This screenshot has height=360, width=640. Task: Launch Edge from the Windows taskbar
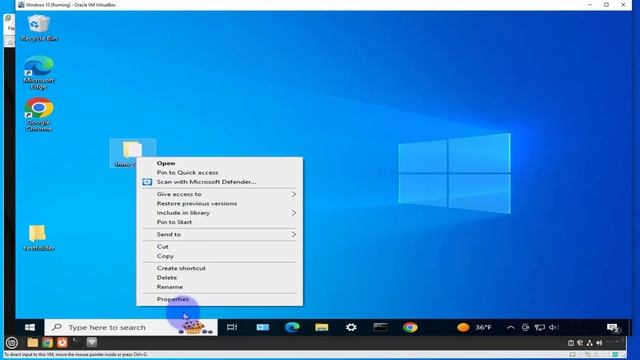pyautogui.click(x=292, y=327)
